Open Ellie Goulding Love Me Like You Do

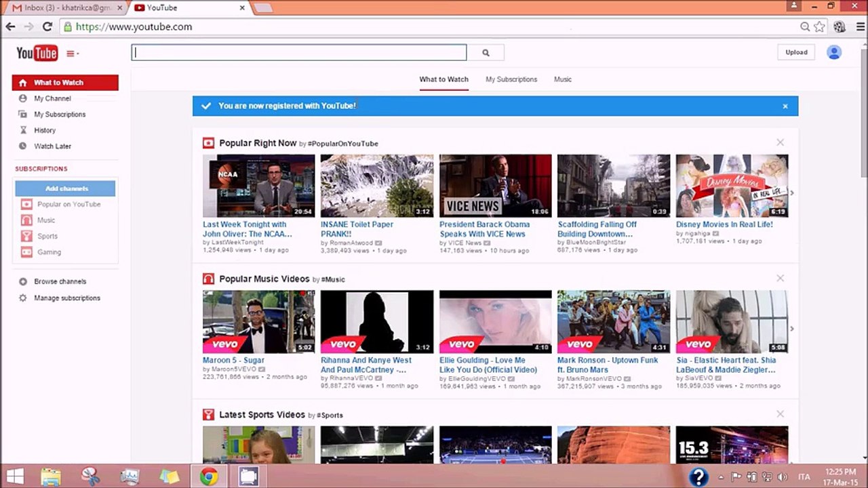coord(488,365)
